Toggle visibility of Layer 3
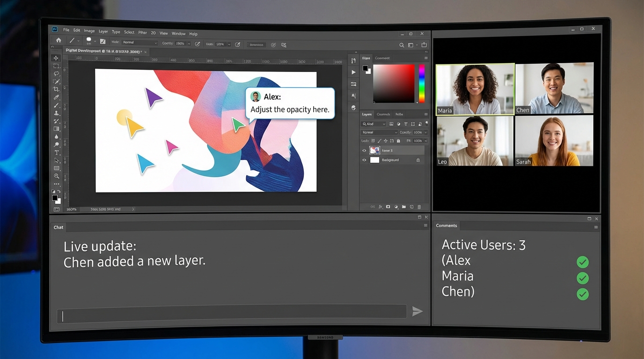Image resolution: width=644 pixels, height=359 pixels. [x=364, y=151]
